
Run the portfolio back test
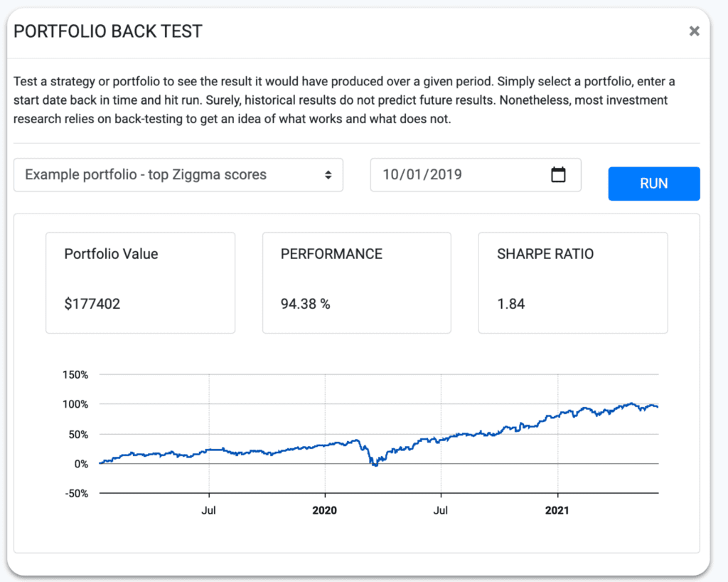pyautogui.click(x=654, y=184)
